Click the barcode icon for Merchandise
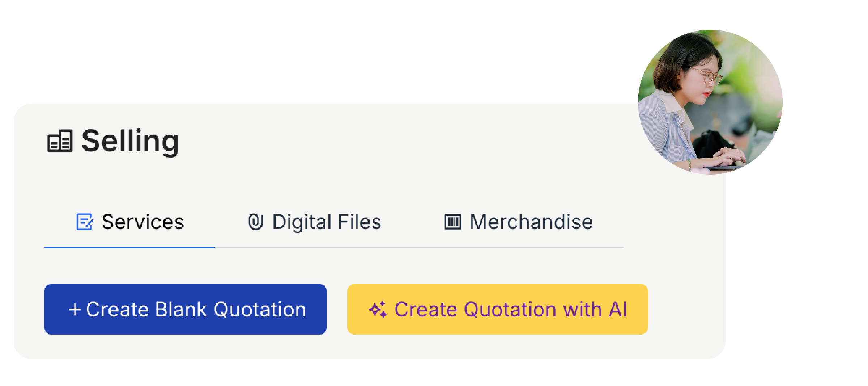 click(x=453, y=222)
